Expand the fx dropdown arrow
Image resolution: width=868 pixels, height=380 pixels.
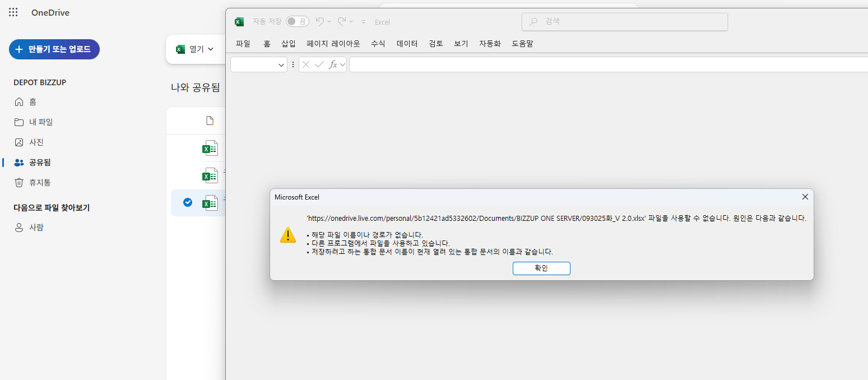[342, 65]
